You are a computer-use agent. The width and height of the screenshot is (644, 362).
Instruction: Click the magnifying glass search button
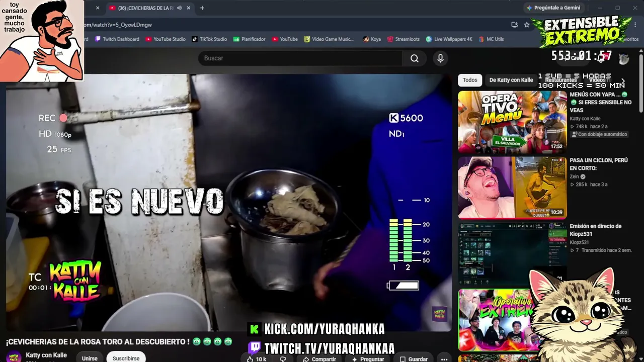(414, 58)
